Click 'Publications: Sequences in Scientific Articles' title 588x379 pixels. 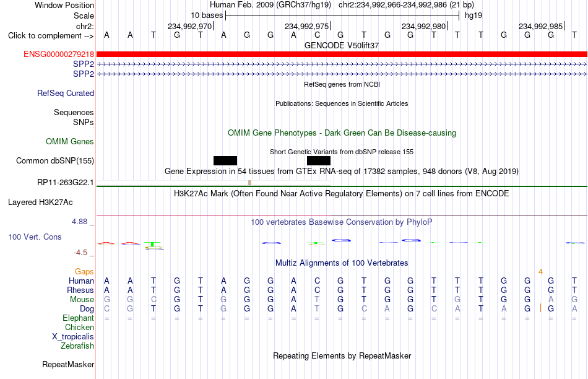pos(342,103)
